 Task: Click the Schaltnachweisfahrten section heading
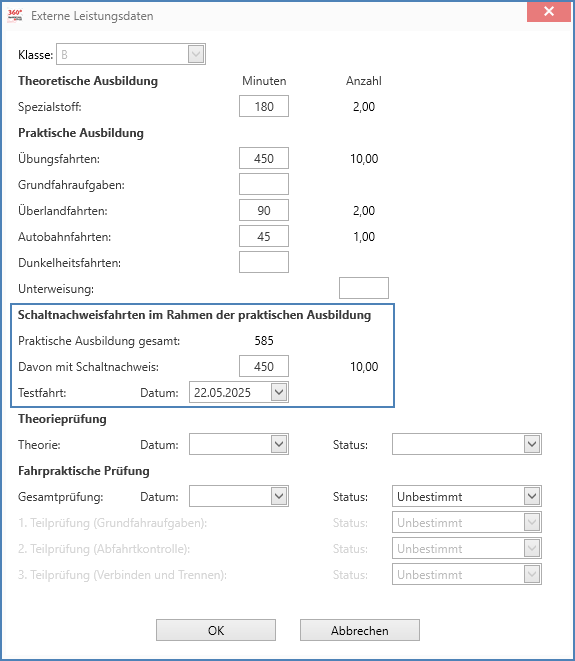point(194,315)
